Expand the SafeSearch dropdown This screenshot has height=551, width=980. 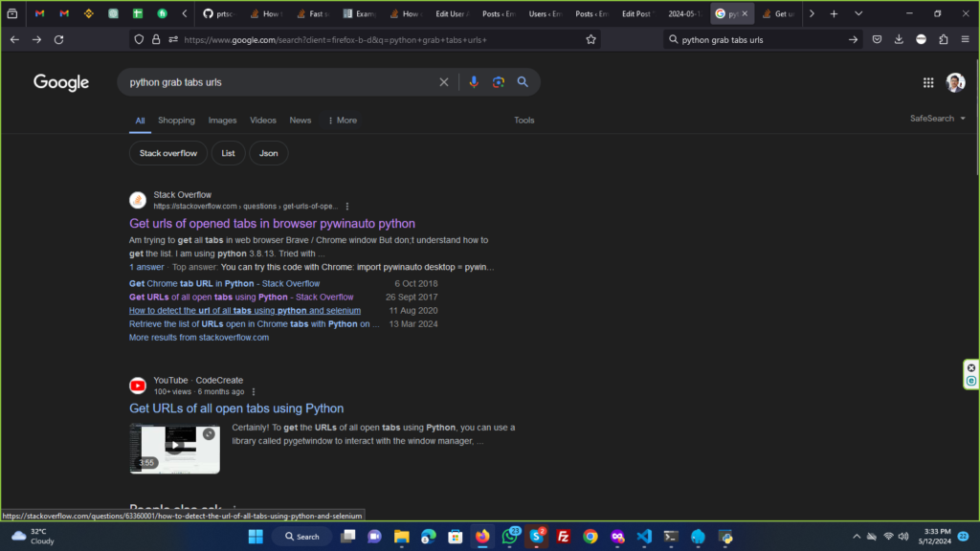click(x=937, y=119)
